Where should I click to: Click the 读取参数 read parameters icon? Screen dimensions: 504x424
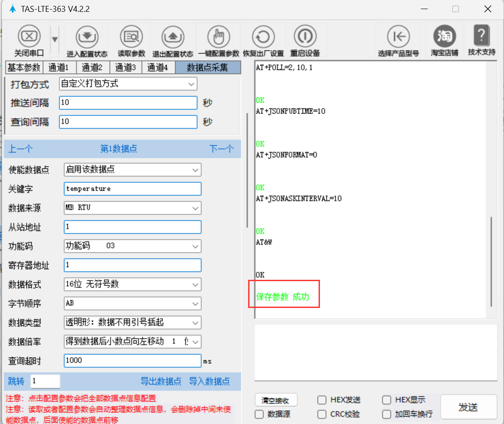(131, 37)
